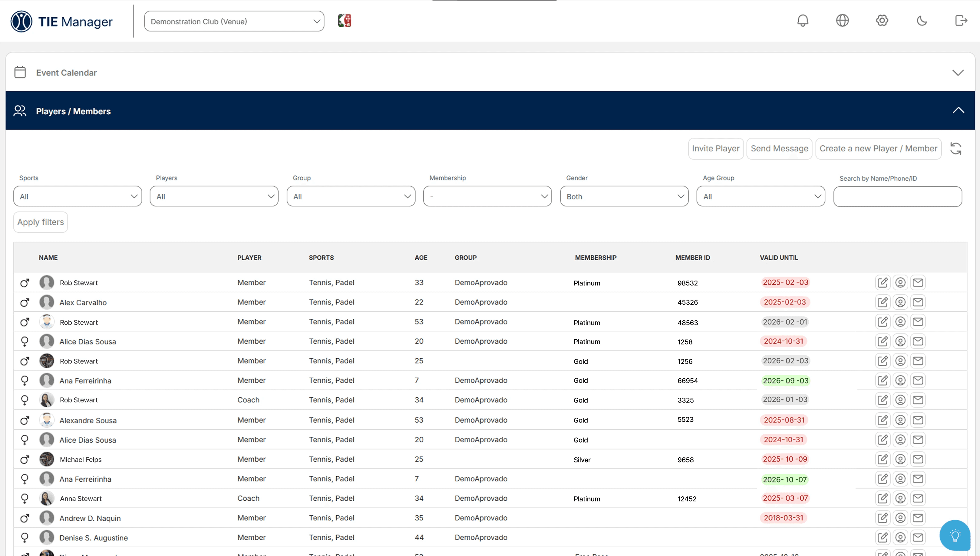Click the name Alex Carvalho
Viewport: 980px width, 556px height.
[83, 302]
